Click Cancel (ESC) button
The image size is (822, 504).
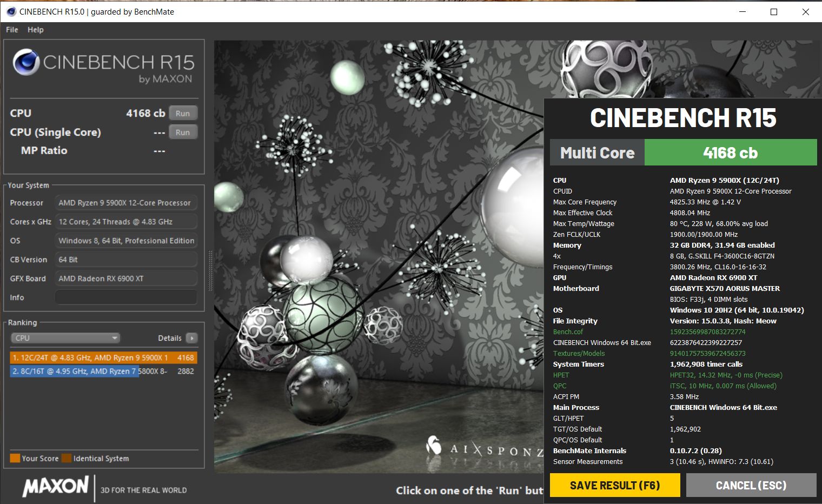pos(751,485)
